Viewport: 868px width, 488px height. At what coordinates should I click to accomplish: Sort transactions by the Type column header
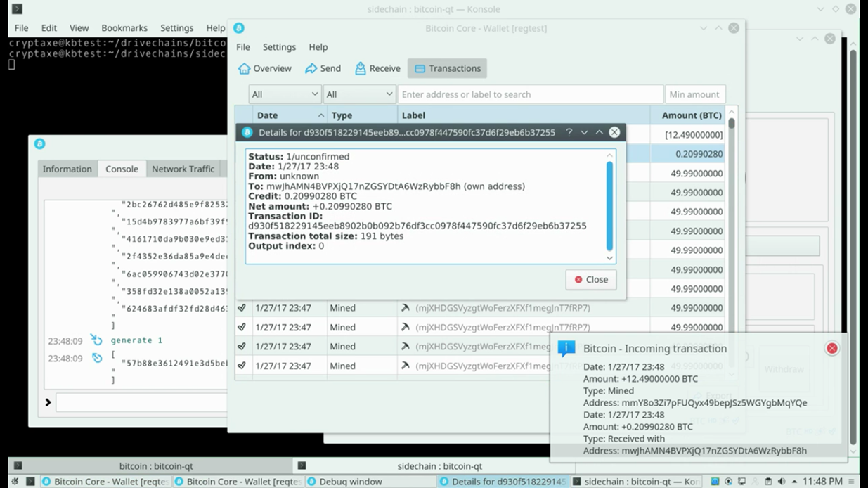(x=362, y=115)
